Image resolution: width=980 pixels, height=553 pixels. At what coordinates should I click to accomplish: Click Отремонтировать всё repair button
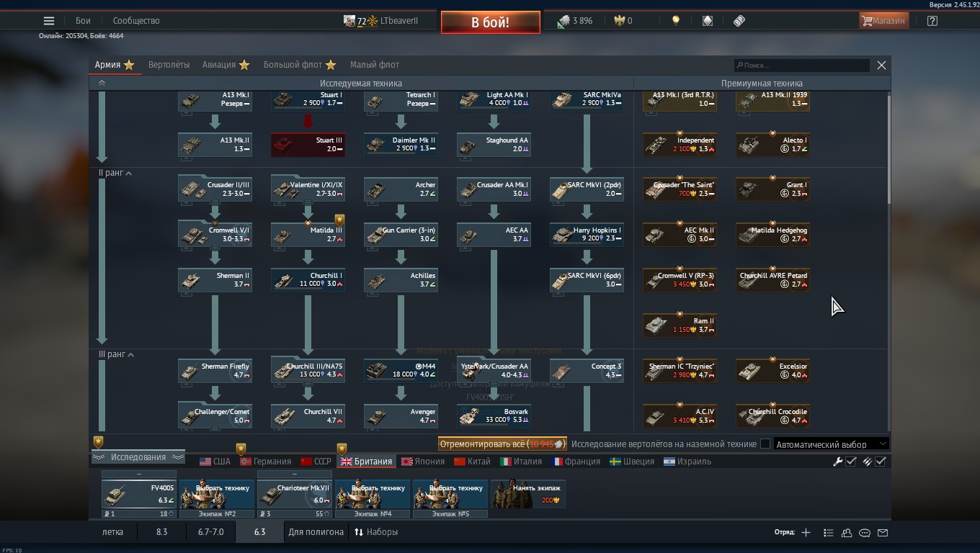[502, 444]
